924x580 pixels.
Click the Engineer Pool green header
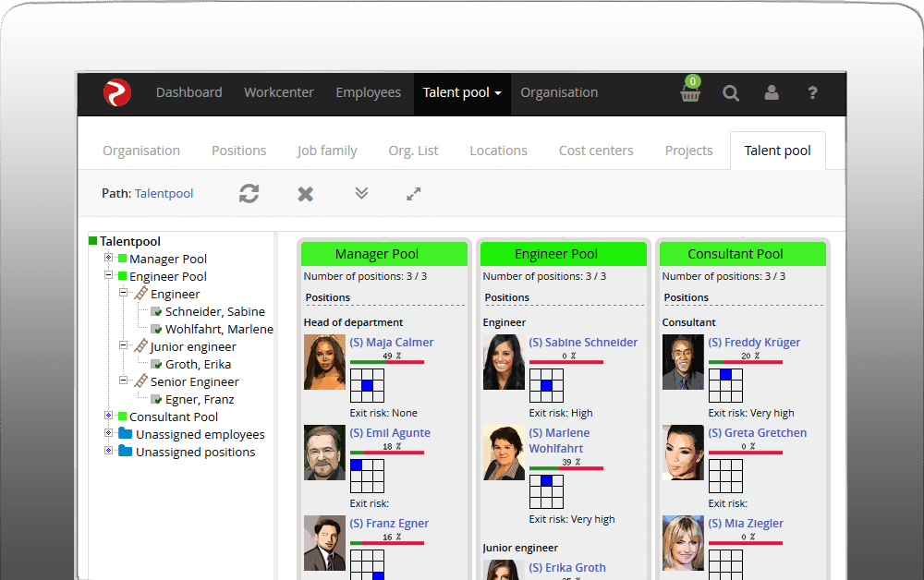pyautogui.click(x=564, y=254)
